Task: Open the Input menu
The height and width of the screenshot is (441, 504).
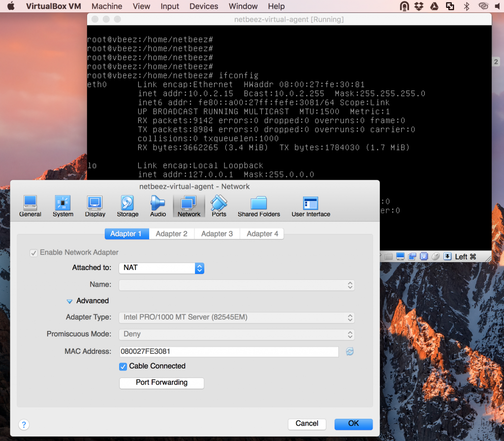Action: pos(170,6)
